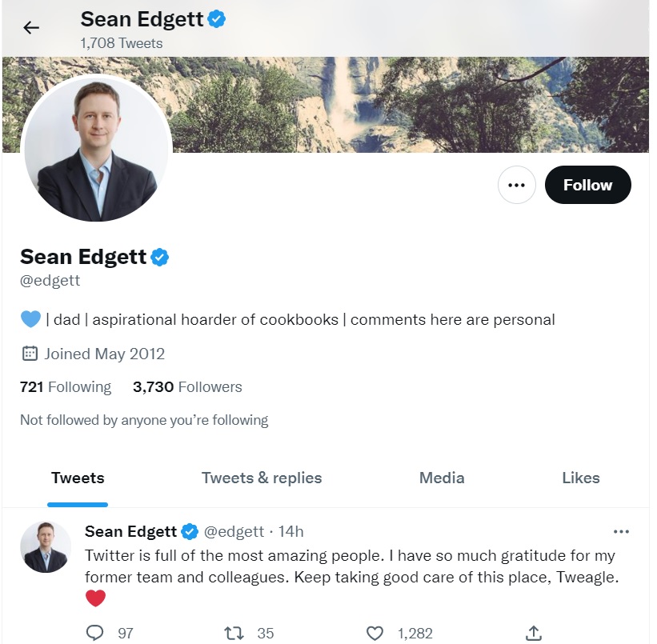The height and width of the screenshot is (644, 657).
Task: View the 721 Following list
Action: click(x=66, y=387)
